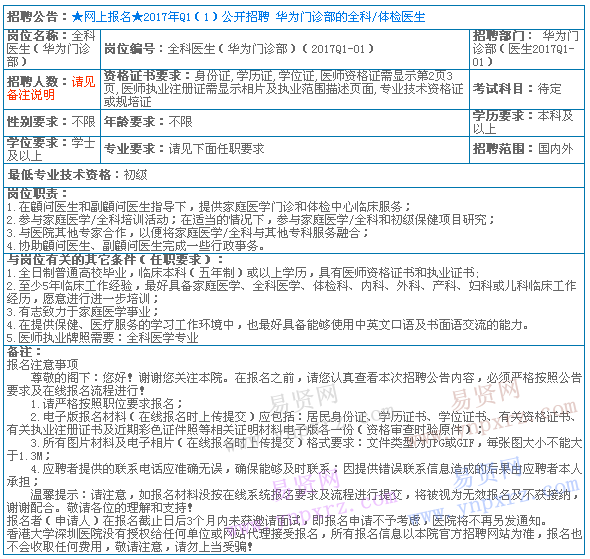This screenshot has width=590, height=559.
Task: Click the 年龄要求：不限 cell
Action: pyautogui.click(x=285, y=122)
